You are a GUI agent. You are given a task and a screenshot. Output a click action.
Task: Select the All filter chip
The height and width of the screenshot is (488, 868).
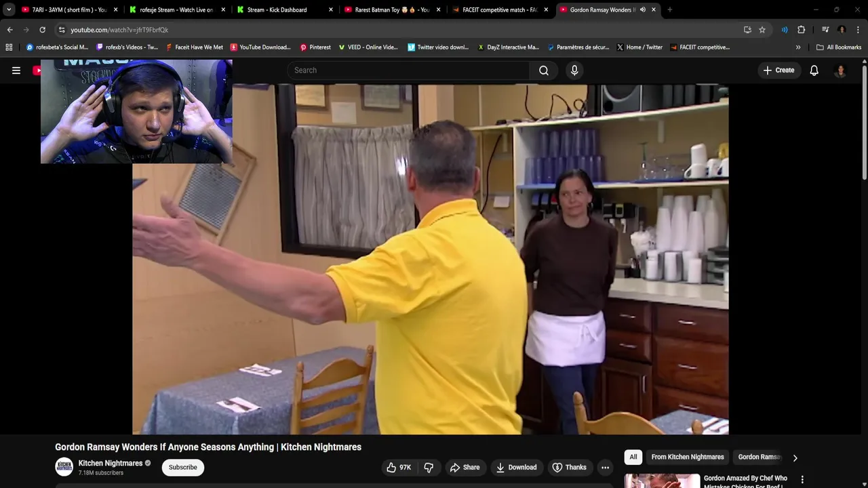tap(633, 457)
